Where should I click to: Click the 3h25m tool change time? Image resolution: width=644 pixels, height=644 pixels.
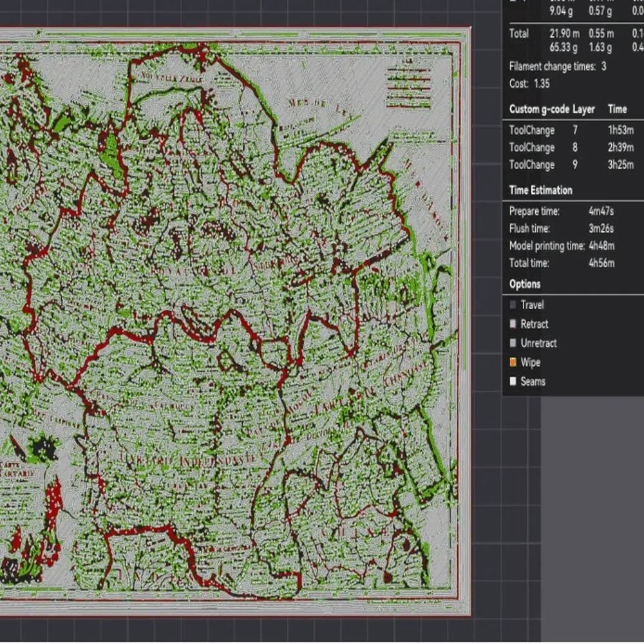coord(621,165)
